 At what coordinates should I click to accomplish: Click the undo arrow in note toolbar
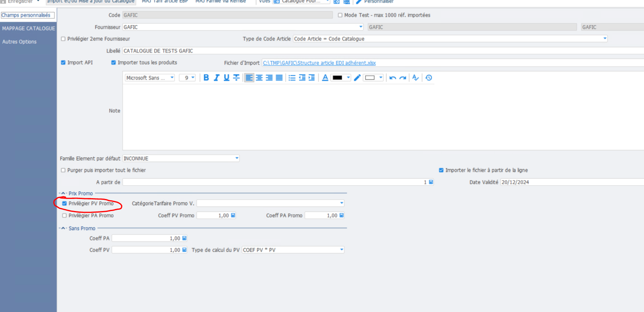(x=392, y=78)
